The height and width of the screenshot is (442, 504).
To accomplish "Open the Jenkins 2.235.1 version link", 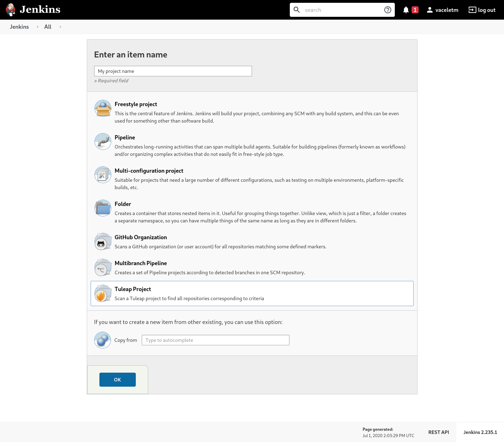I will 480,432.
